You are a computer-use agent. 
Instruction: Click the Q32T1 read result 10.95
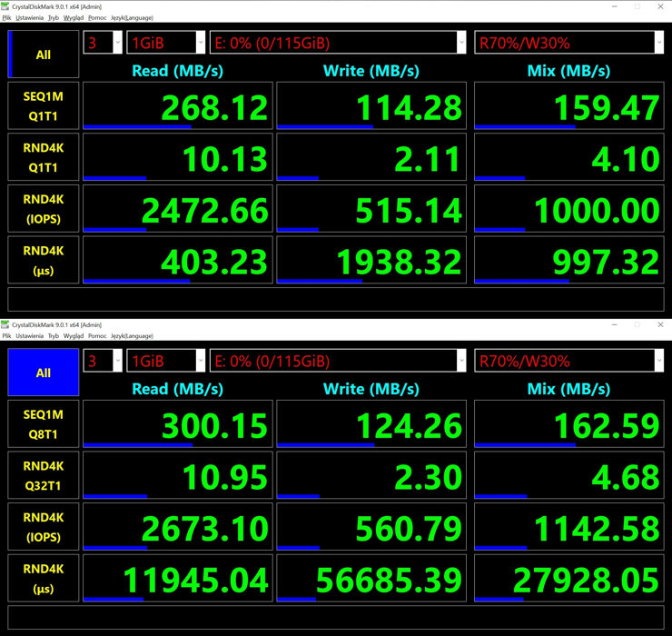point(178,475)
